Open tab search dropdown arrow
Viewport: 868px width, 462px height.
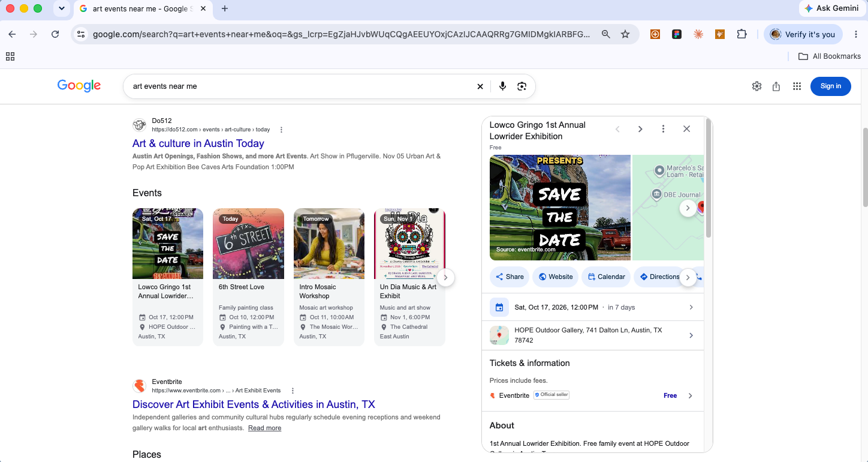point(61,8)
